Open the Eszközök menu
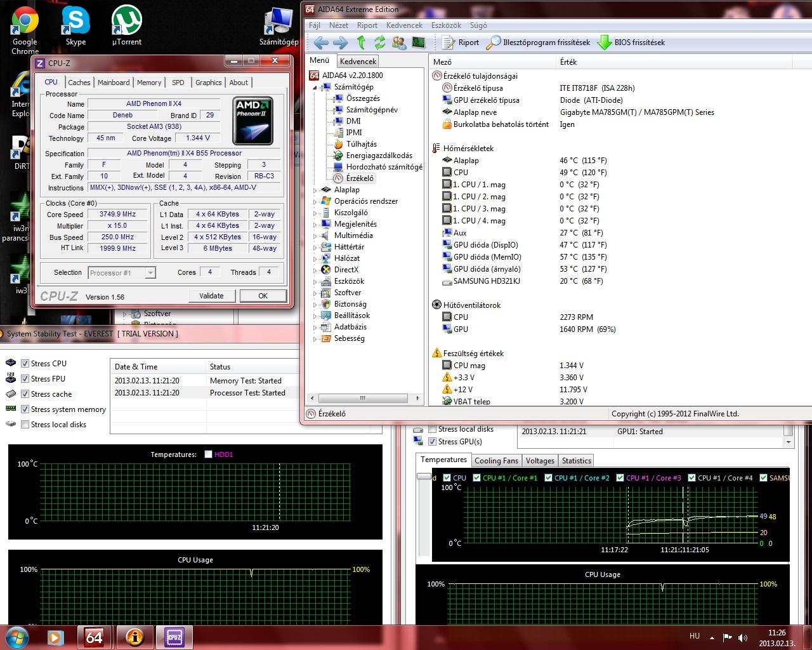This screenshot has height=650, width=812. click(446, 25)
